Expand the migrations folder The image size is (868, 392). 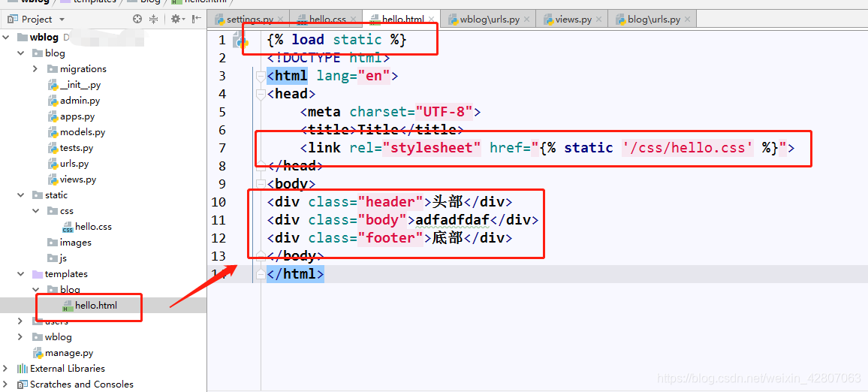pyautogui.click(x=35, y=68)
